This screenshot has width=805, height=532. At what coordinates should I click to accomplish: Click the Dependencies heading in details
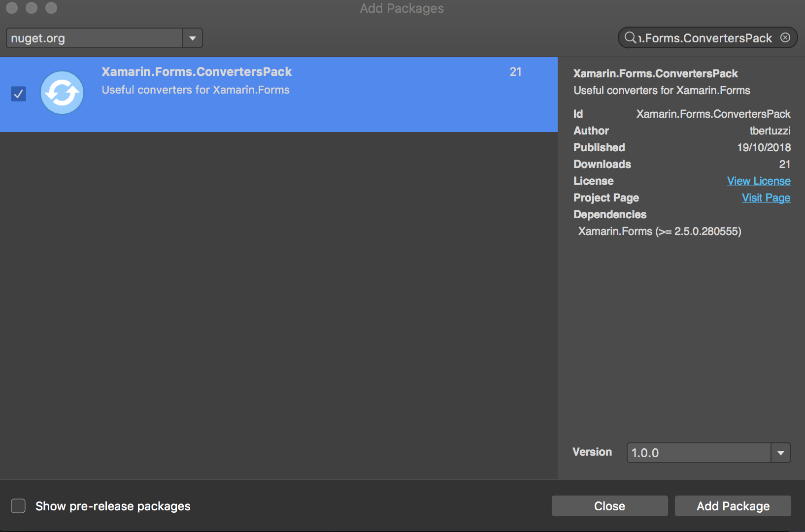tap(610, 214)
